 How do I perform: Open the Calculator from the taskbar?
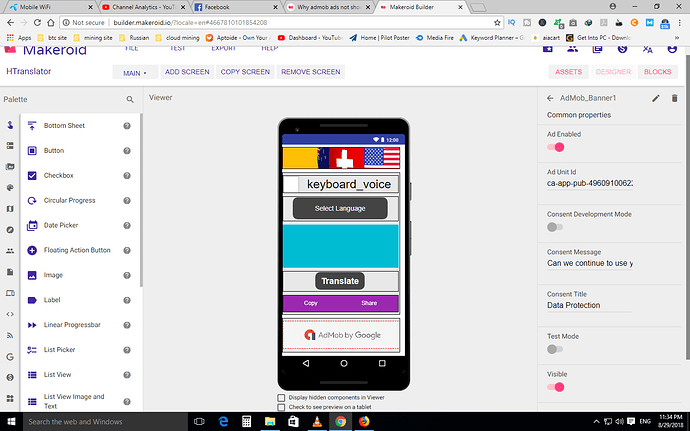tap(246, 422)
